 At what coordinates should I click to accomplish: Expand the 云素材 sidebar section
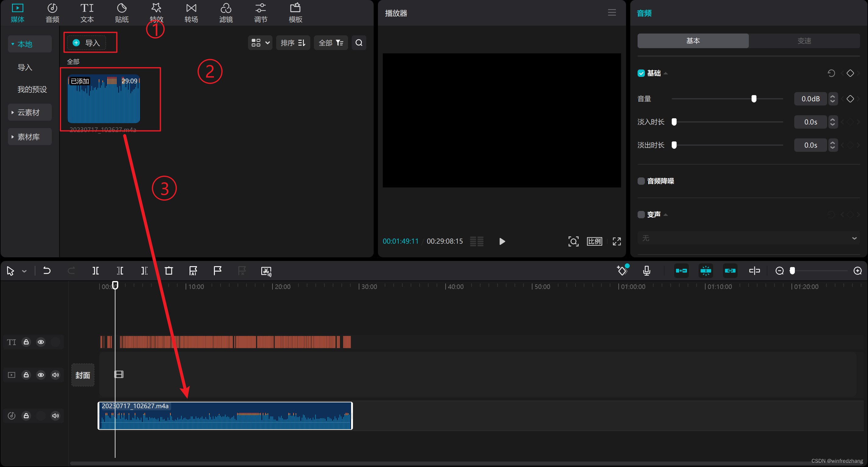click(x=29, y=112)
